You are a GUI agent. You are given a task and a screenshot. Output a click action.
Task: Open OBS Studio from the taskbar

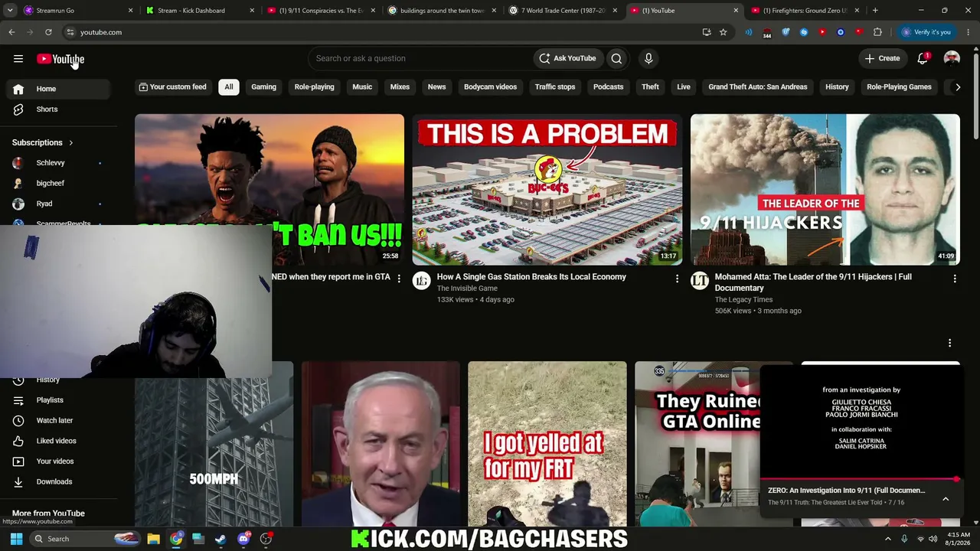coord(266,539)
